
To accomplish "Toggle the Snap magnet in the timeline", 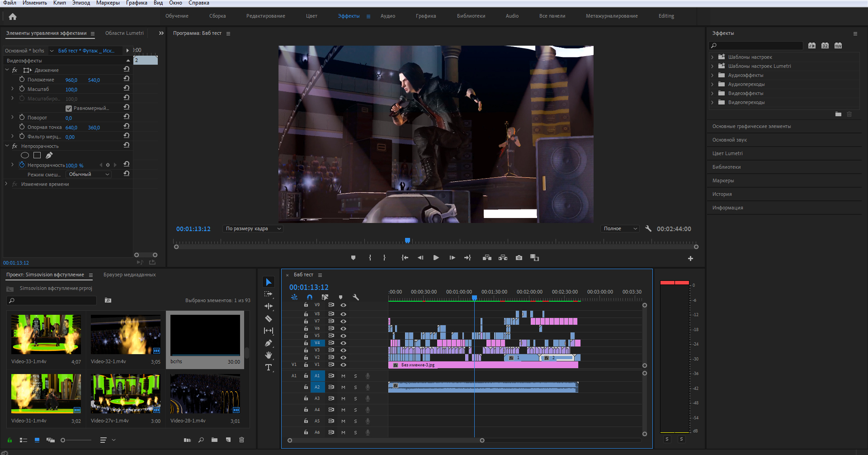I will pyautogui.click(x=310, y=297).
